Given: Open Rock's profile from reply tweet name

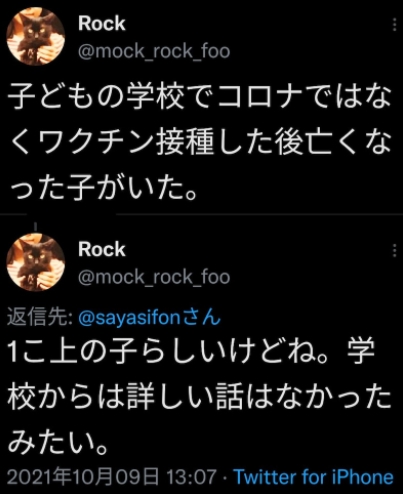Looking at the screenshot, I should coord(102,249).
